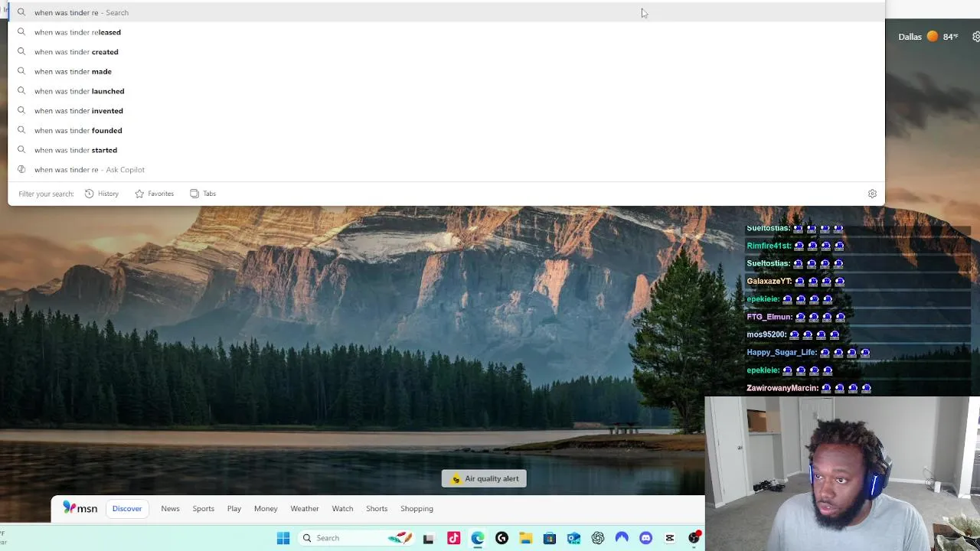
Task: Open Logitech G Hub taskbar icon
Action: click(501, 538)
